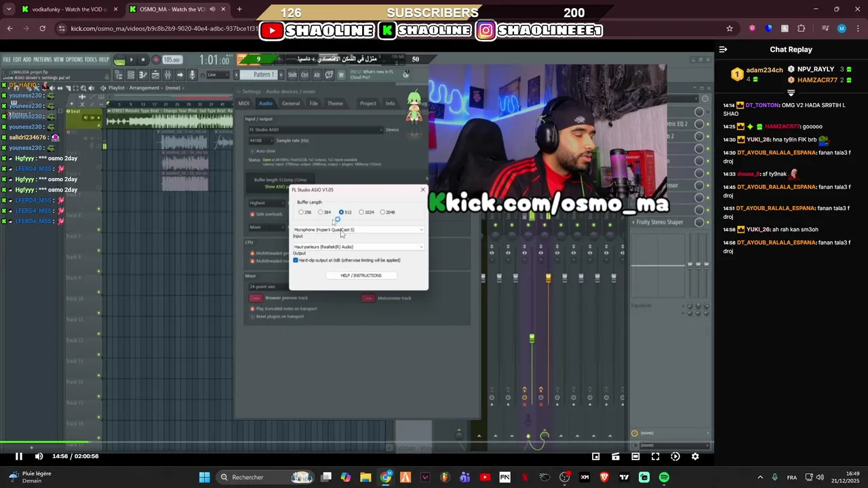
Task: Open a new browser tab
Action: [239, 9]
